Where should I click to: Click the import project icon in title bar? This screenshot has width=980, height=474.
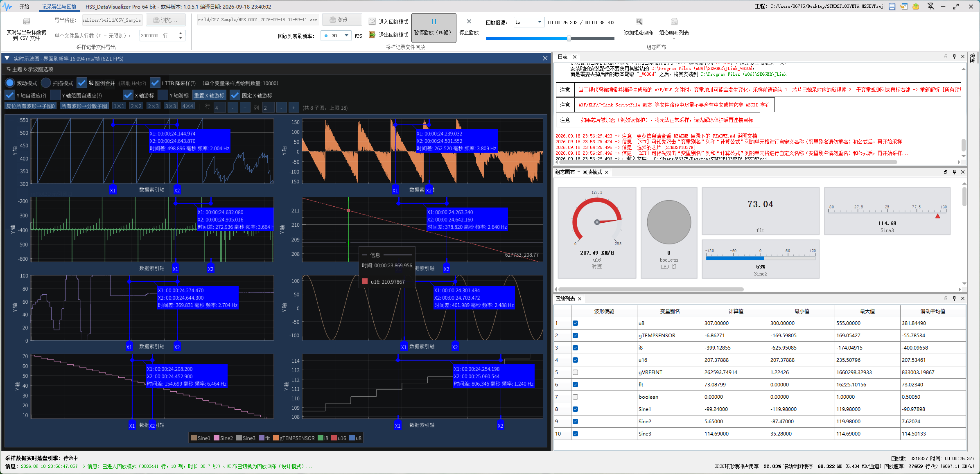[x=904, y=7]
